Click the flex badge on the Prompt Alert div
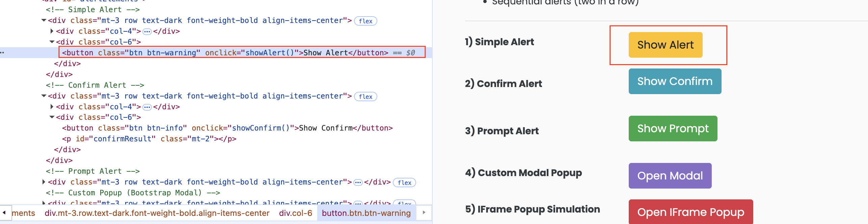This screenshot has height=224, width=868. pyautogui.click(x=405, y=183)
